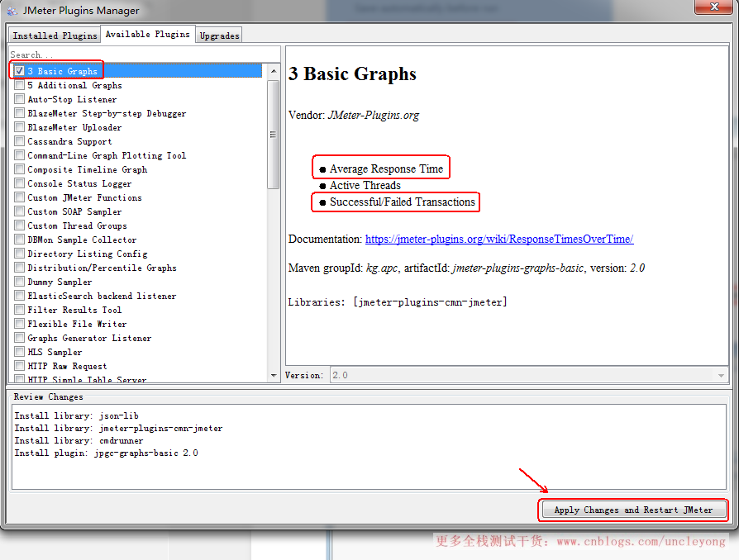
Task: Close the JMeter Plugins Manager window
Action: 713,7
